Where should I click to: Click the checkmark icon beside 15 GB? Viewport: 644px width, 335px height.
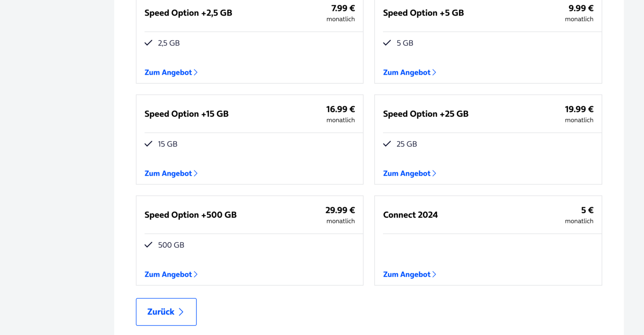[x=148, y=144]
